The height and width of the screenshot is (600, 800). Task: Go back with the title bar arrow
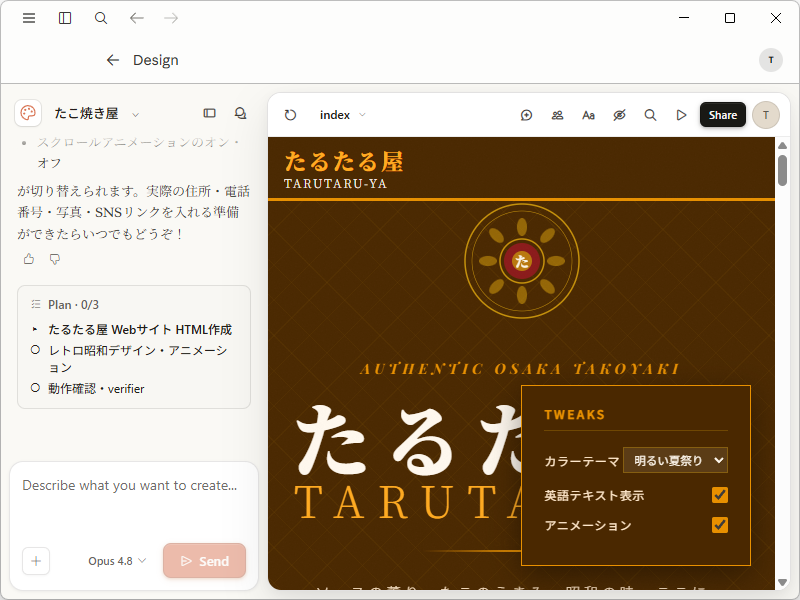pos(136,18)
